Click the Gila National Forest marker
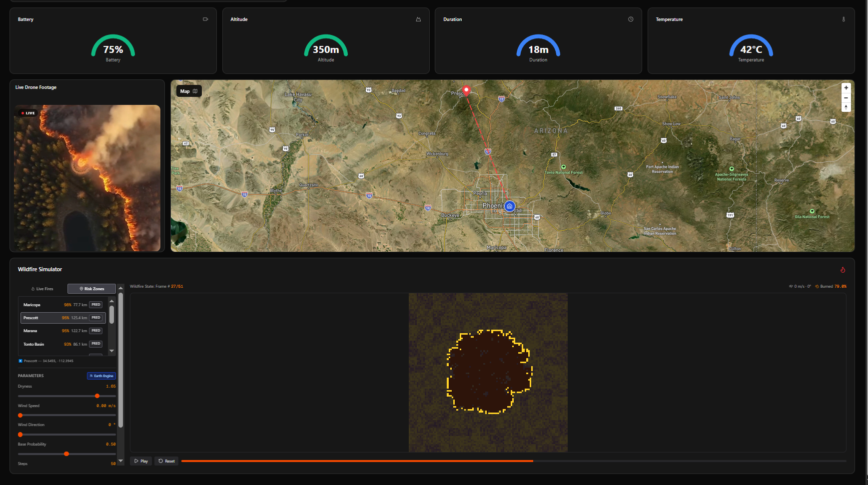Screen dimensions: 868x485 (812, 211)
